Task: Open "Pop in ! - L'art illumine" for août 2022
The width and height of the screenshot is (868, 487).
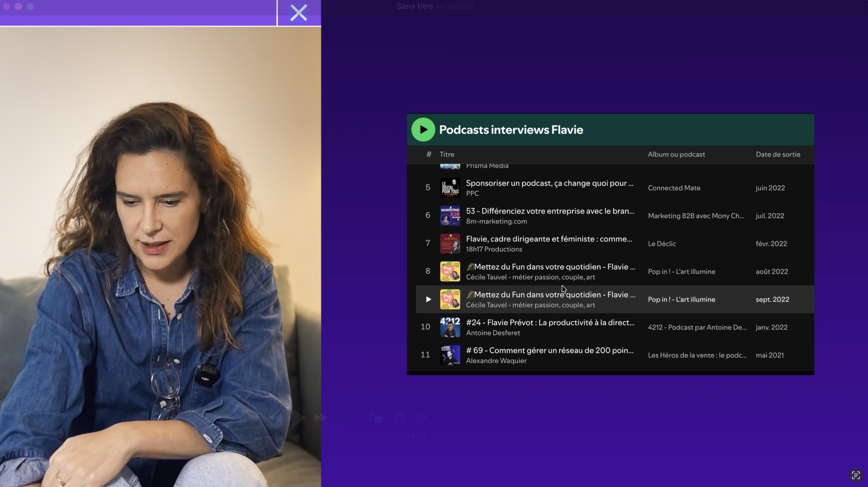Action: [682, 271]
